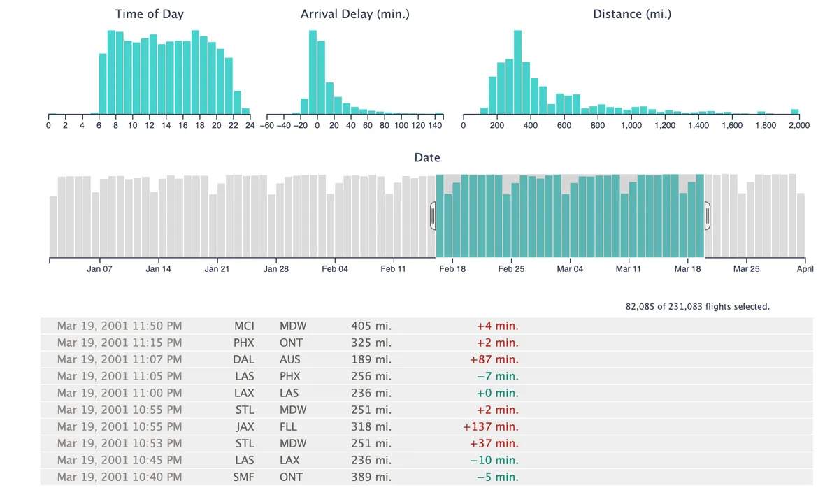Click destination airport AUS

click(290, 359)
